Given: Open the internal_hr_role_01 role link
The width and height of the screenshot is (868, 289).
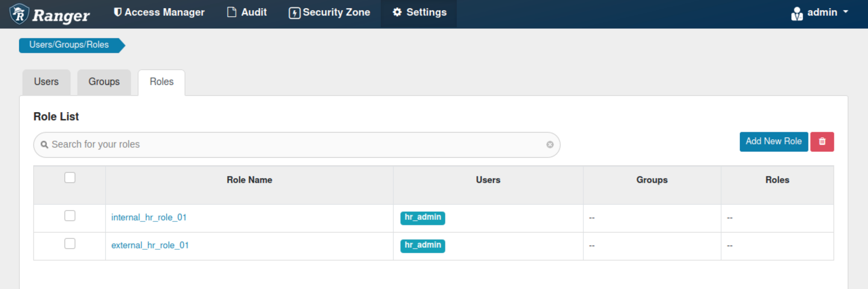Looking at the screenshot, I should (149, 217).
